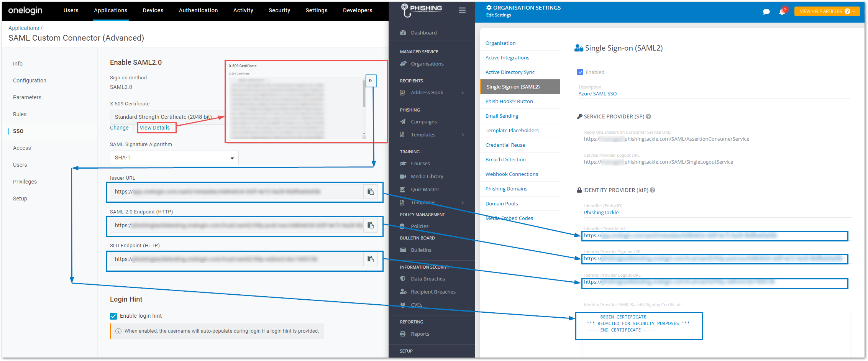
Task: Click the Quiz Master icon
Action: 402,189
